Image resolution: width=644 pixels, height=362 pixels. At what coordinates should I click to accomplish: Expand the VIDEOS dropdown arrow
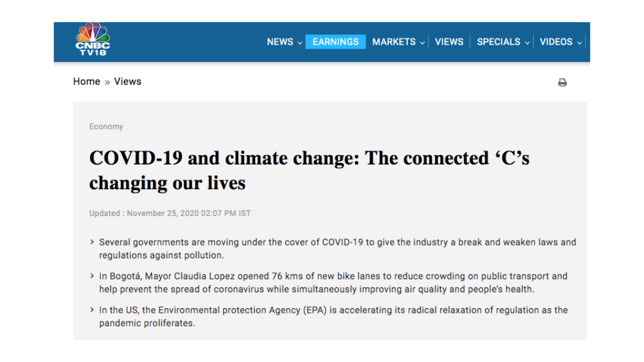coord(580,43)
